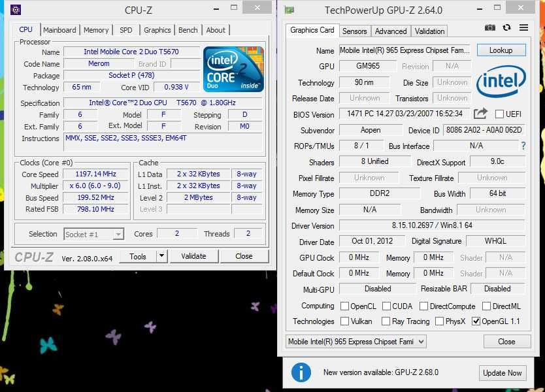Click the Memory Type value DDR2

[x=380, y=193]
